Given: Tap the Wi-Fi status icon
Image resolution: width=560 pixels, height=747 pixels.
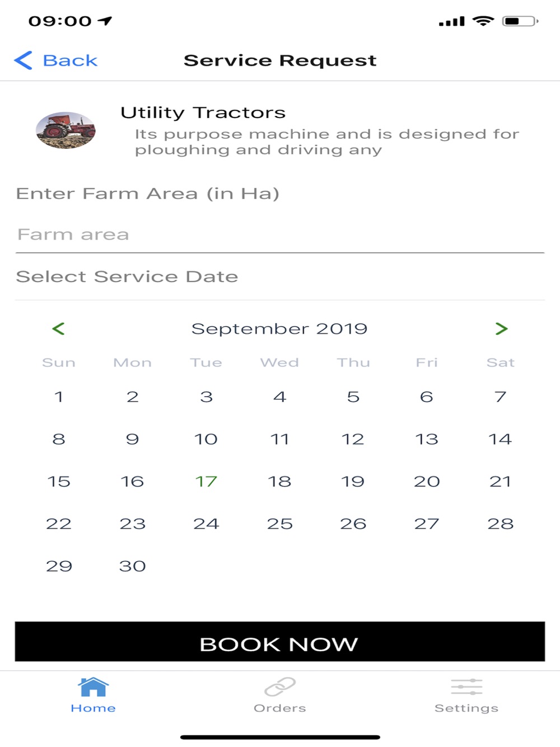Looking at the screenshot, I should (483, 21).
